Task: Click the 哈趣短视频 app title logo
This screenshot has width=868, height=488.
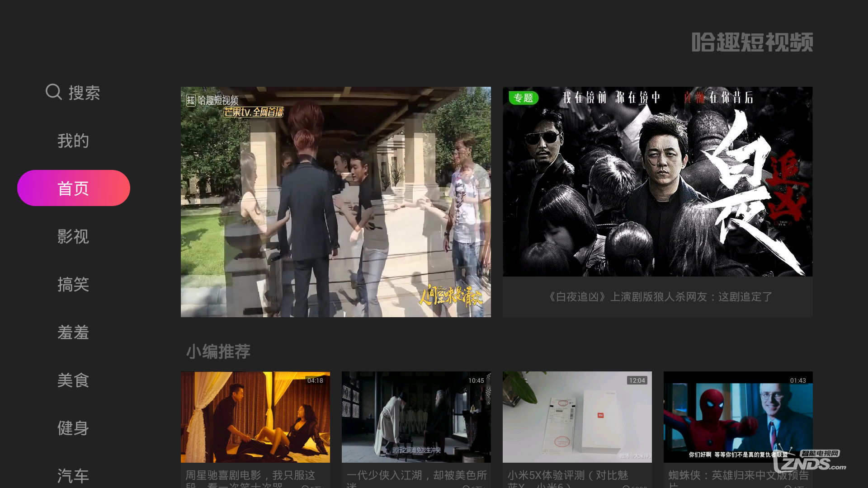Action: (752, 42)
